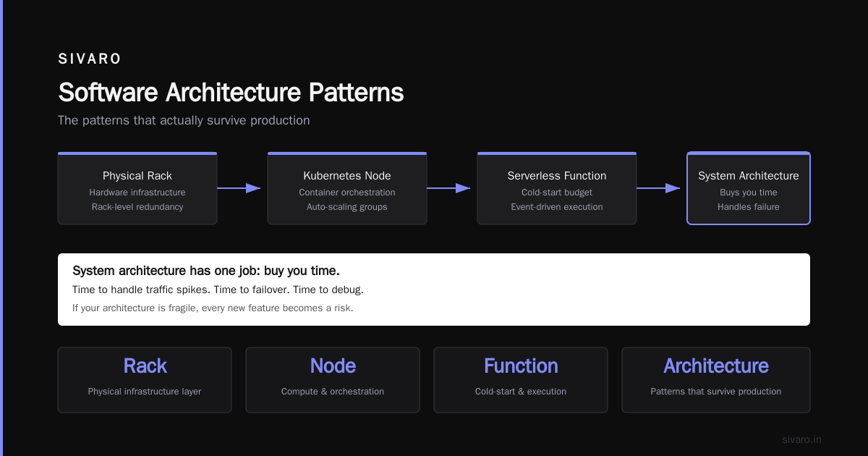Open the Function summary card
This screenshot has height=456, width=868.
(x=521, y=380)
